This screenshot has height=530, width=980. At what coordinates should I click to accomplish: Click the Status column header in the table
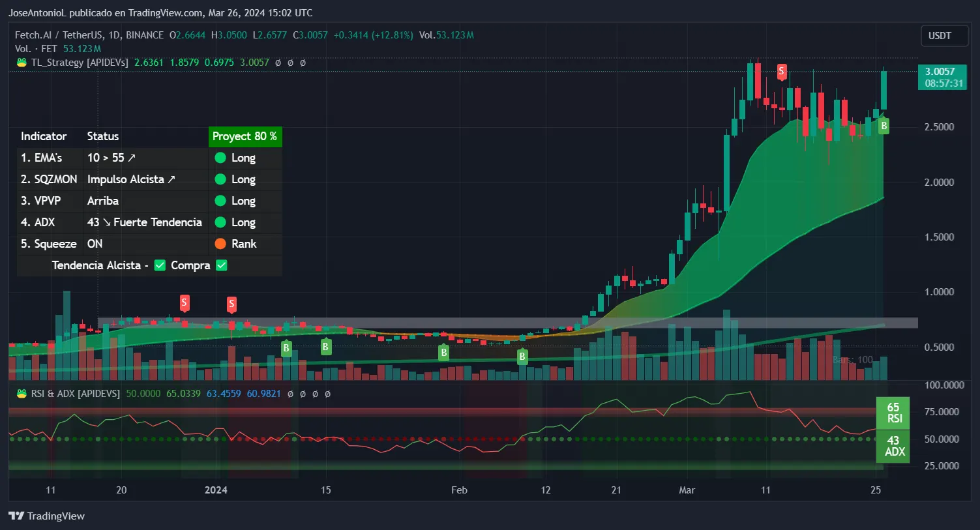coord(103,136)
